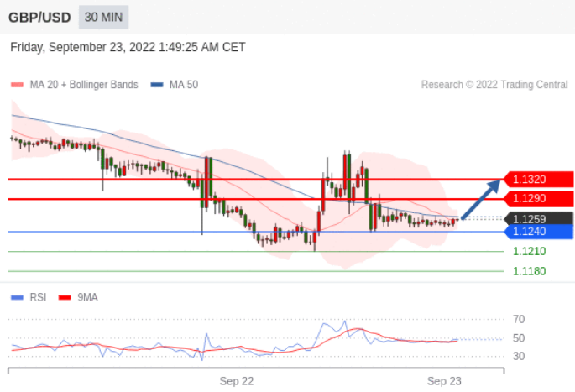This screenshot has height=392, width=575.
Task: Select the 1.1320 resistance price label
Action: click(538, 180)
